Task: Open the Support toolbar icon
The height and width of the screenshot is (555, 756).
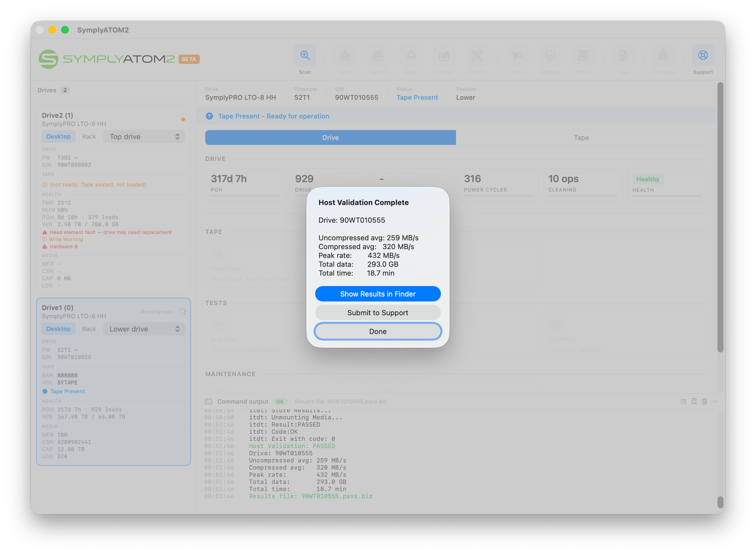Action: coord(703,55)
